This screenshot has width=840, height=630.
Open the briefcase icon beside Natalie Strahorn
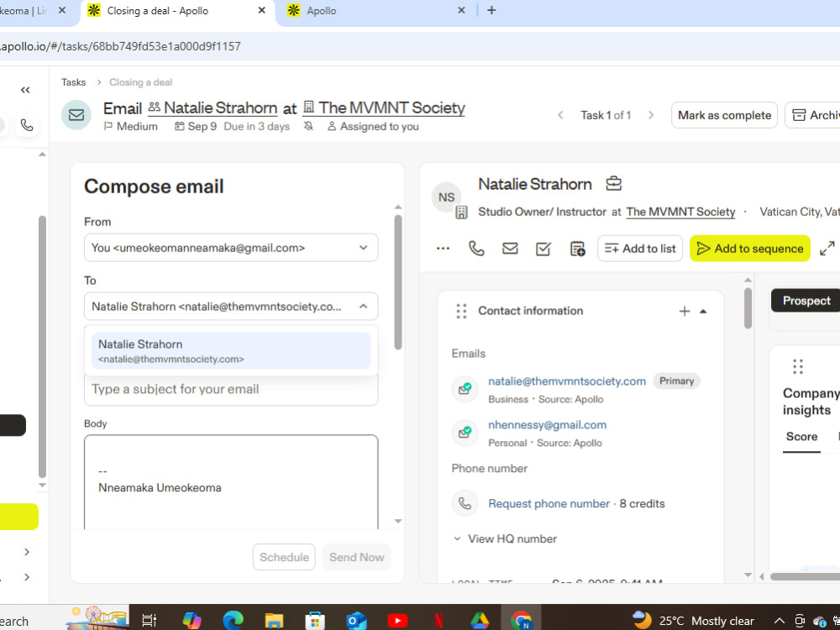(613, 184)
